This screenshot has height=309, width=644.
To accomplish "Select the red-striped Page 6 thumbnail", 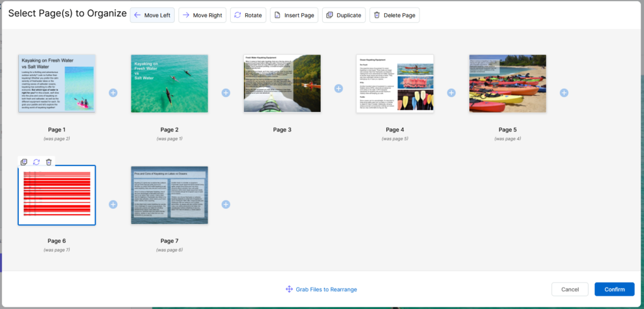I will coord(57,195).
